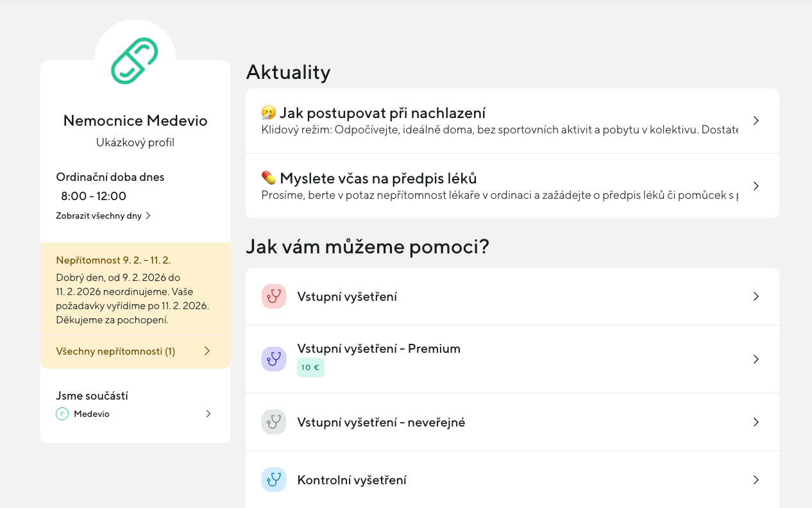Screen dimensions: 812x508
Task: Show all days via Zobrazit všechny dny
Action: [103, 216]
